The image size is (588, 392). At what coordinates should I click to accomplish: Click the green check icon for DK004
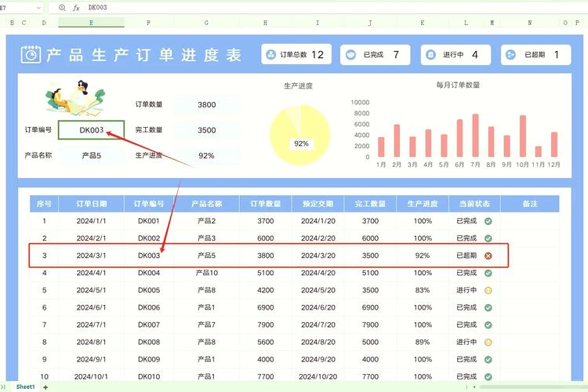pyautogui.click(x=488, y=273)
